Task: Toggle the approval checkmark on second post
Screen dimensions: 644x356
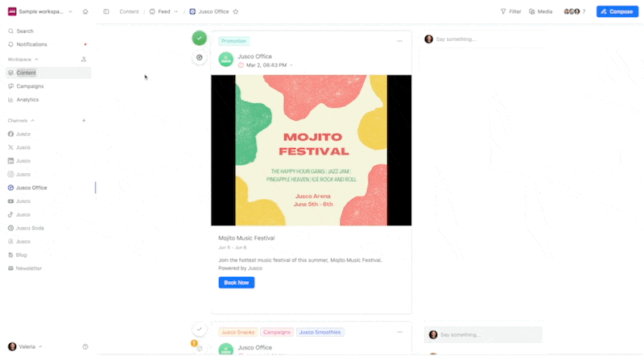Action: 200,329
